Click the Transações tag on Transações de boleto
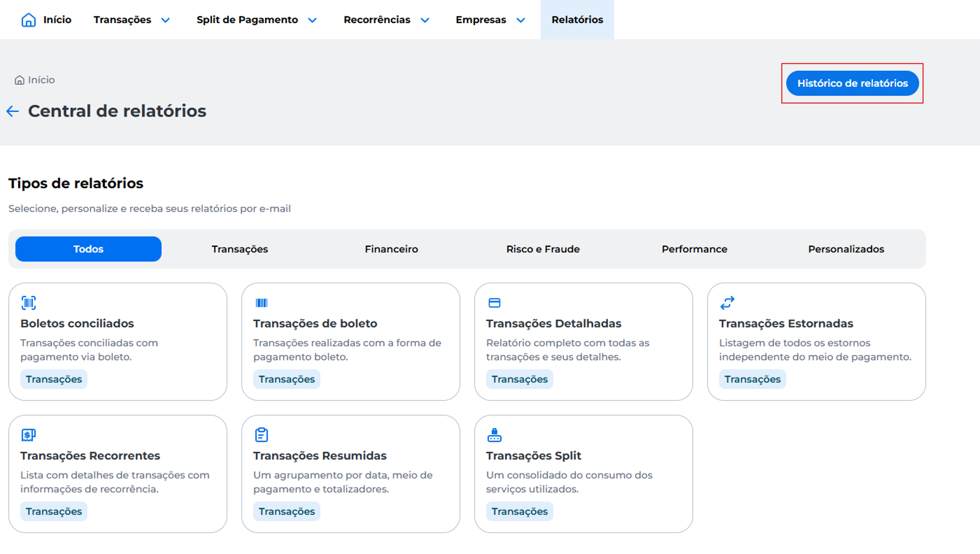The image size is (980, 554). pyautogui.click(x=287, y=379)
